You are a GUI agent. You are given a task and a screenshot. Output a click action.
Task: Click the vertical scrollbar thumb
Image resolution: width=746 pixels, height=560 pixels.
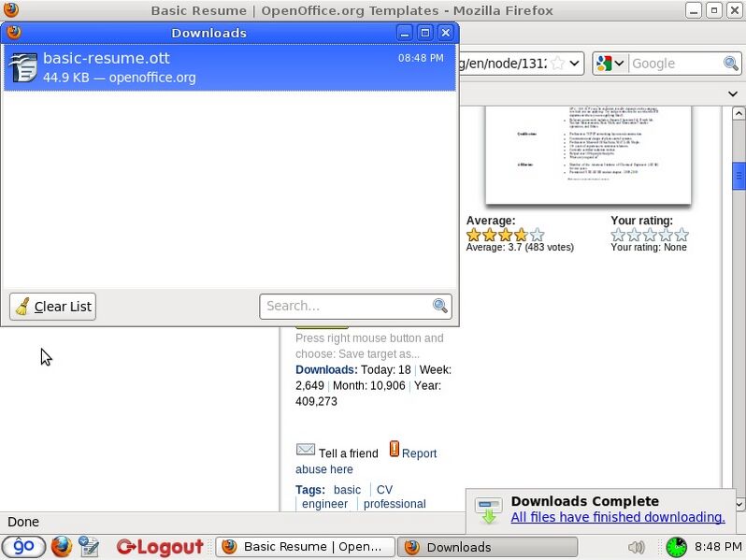[x=739, y=176]
